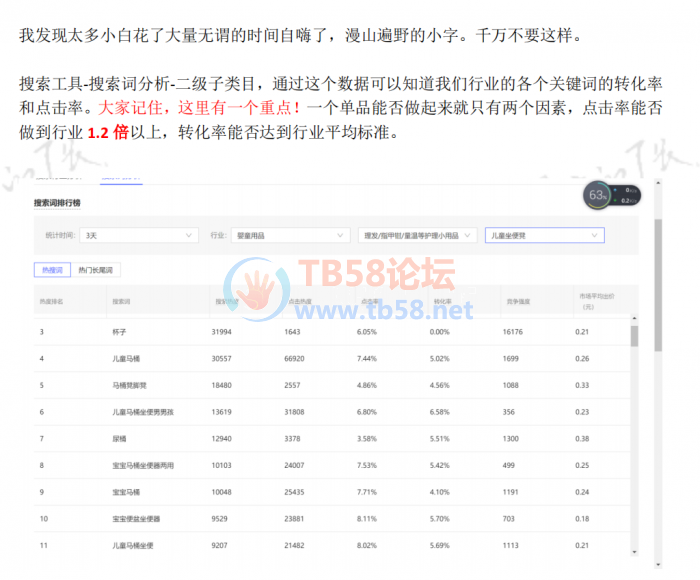Image resolution: width=700 pixels, height=580 pixels.
Task: Click the keyword 儿童马桶坐便男男孩
Action: click(x=143, y=412)
